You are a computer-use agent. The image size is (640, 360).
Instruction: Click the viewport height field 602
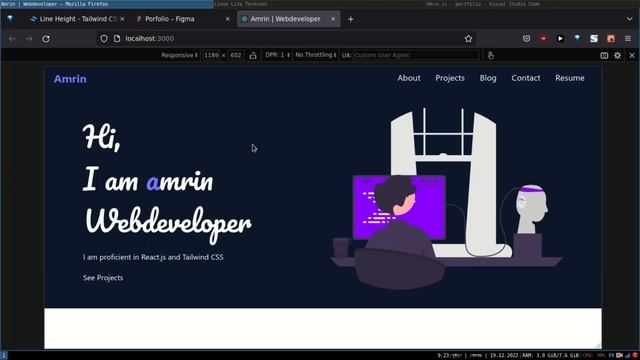236,55
